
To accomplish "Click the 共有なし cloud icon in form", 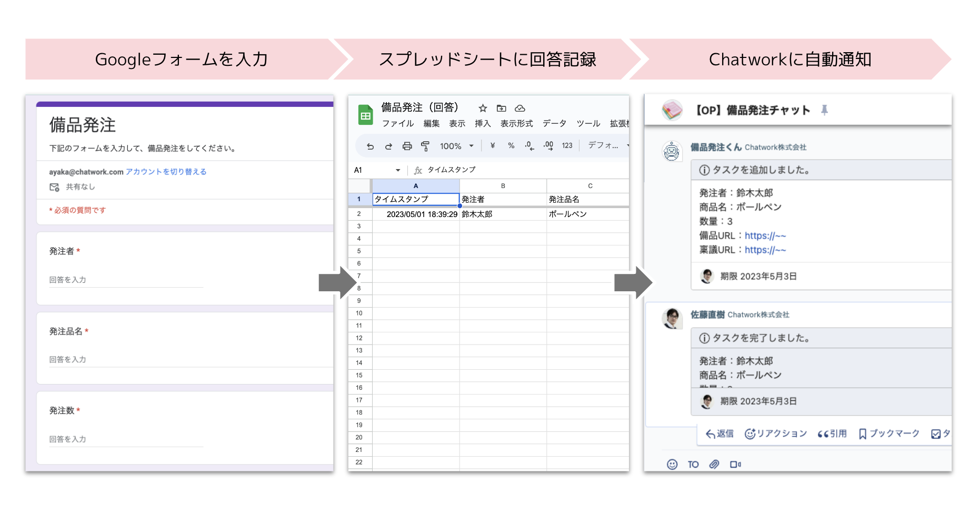I will 54,187.
